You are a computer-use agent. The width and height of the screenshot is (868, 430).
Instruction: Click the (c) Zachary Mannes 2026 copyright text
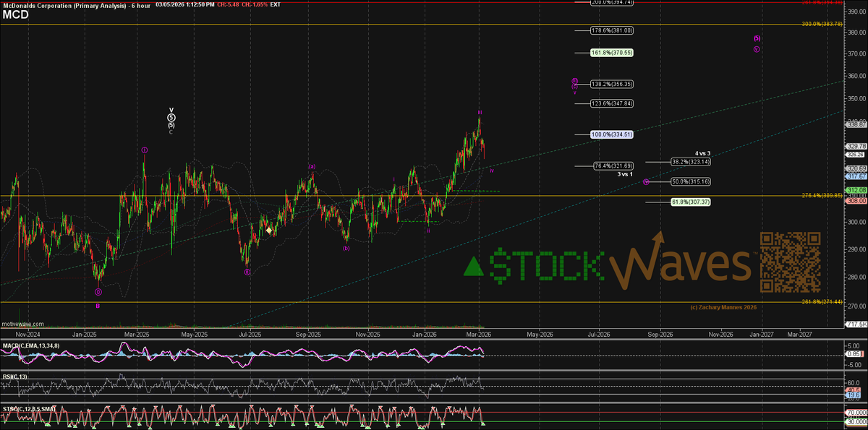point(723,308)
